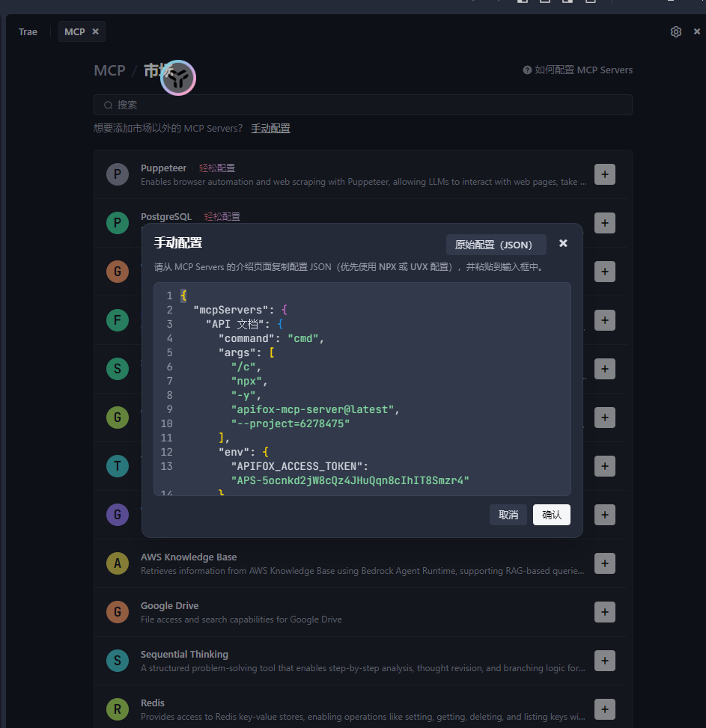The height and width of the screenshot is (728, 706).
Task: Click inside the JSON editor on "mcpServers"
Action: (x=231, y=310)
